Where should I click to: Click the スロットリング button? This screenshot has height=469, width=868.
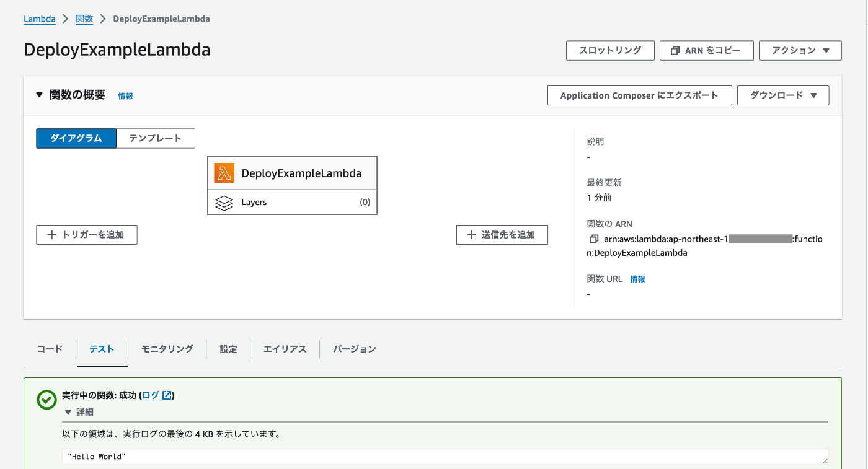pos(610,51)
